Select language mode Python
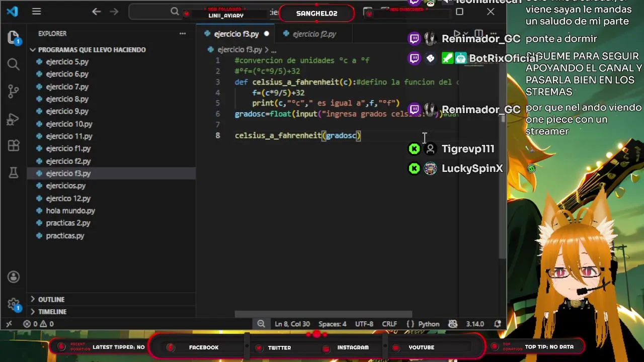 [x=429, y=324]
